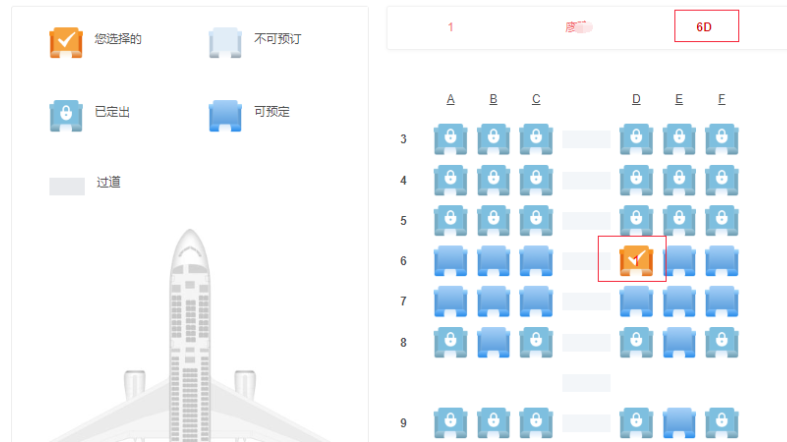Select available seat 6A
The width and height of the screenshot is (787, 442).
coord(450,260)
